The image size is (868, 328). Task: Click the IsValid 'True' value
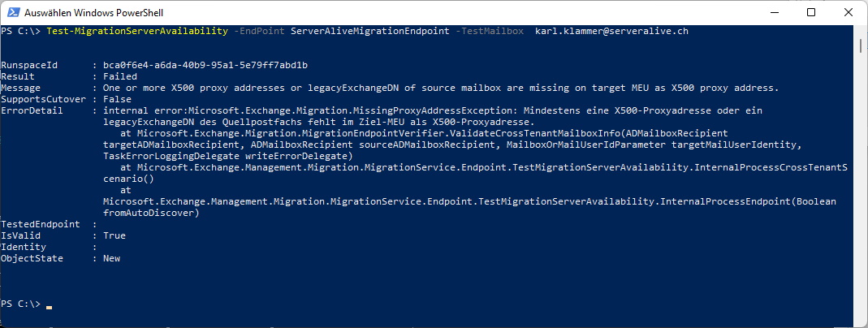pos(114,235)
